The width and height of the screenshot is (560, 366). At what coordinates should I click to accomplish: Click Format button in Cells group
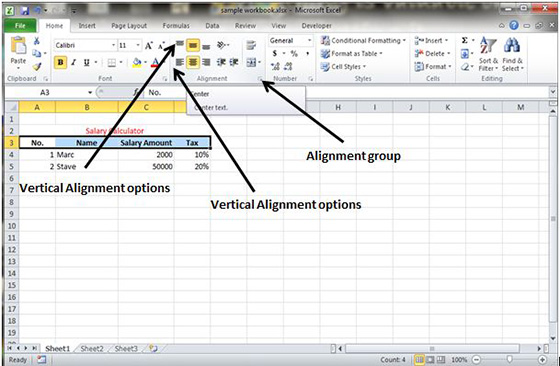tap(433, 66)
